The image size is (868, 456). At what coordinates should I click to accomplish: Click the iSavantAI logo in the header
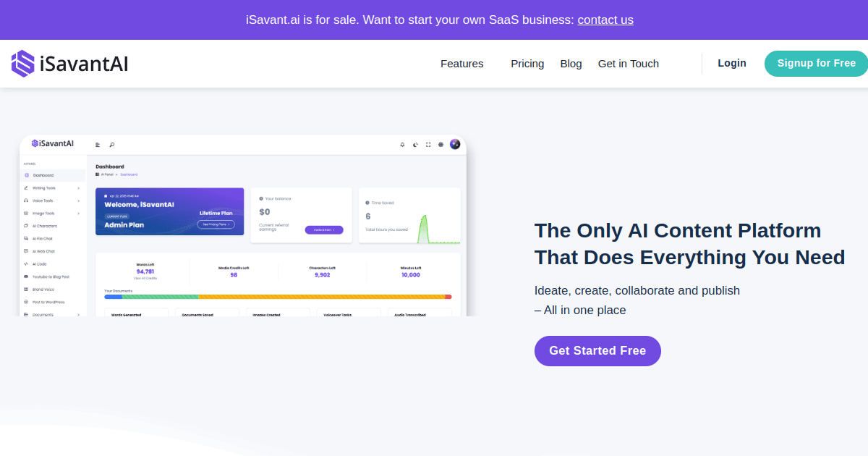tap(70, 64)
